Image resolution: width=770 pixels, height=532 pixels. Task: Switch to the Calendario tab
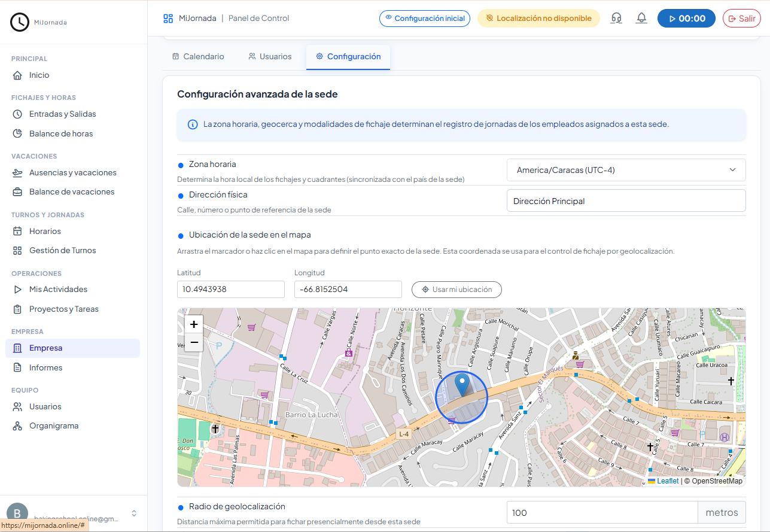[198, 57]
